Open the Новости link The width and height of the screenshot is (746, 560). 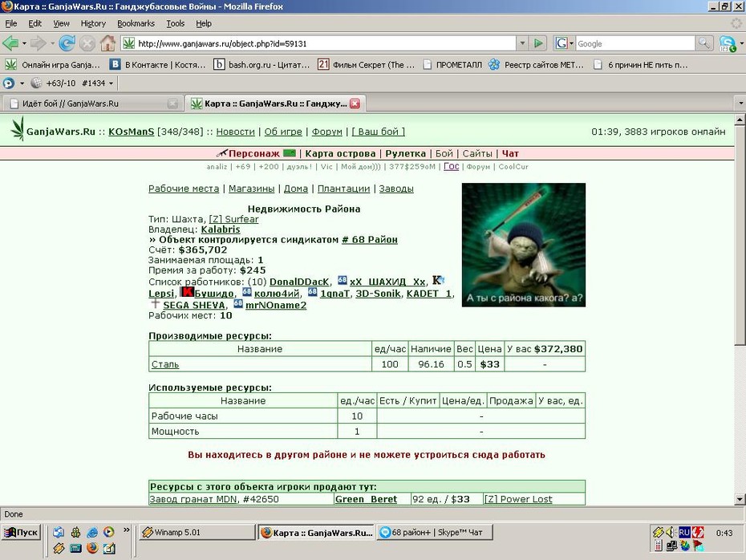tap(235, 132)
